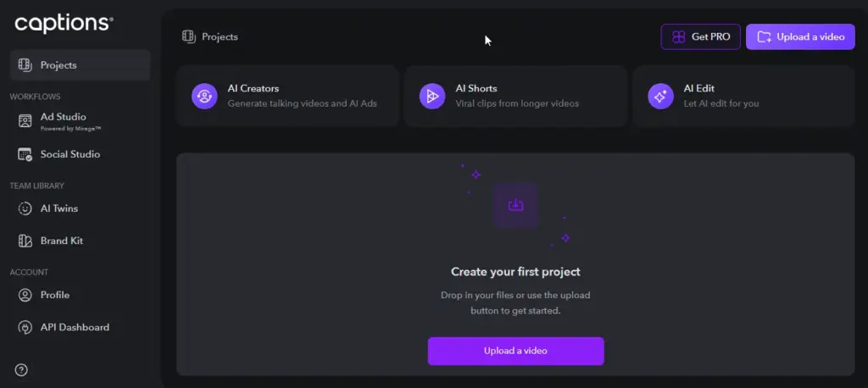Click the Get PRO button
Image resolution: width=868 pixels, height=388 pixels.
[701, 36]
